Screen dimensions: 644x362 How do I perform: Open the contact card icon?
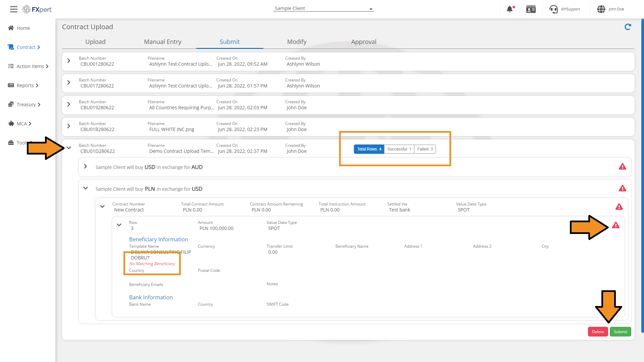coord(531,9)
